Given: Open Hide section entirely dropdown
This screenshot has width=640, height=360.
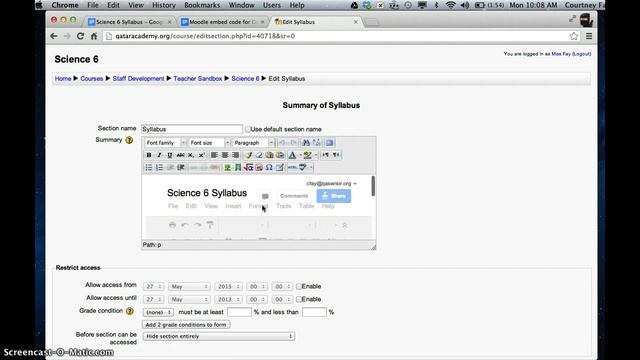Looking at the screenshot, I should coord(219,336).
